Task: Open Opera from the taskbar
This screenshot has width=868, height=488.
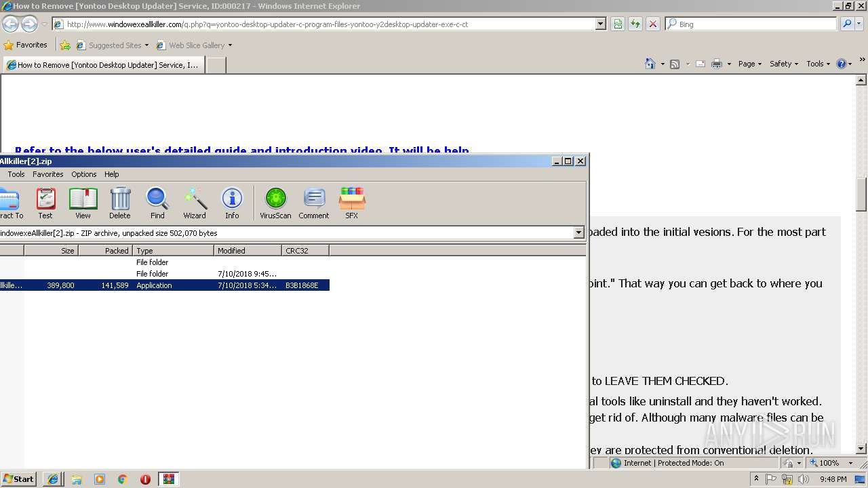Action: pyautogui.click(x=145, y=479)
